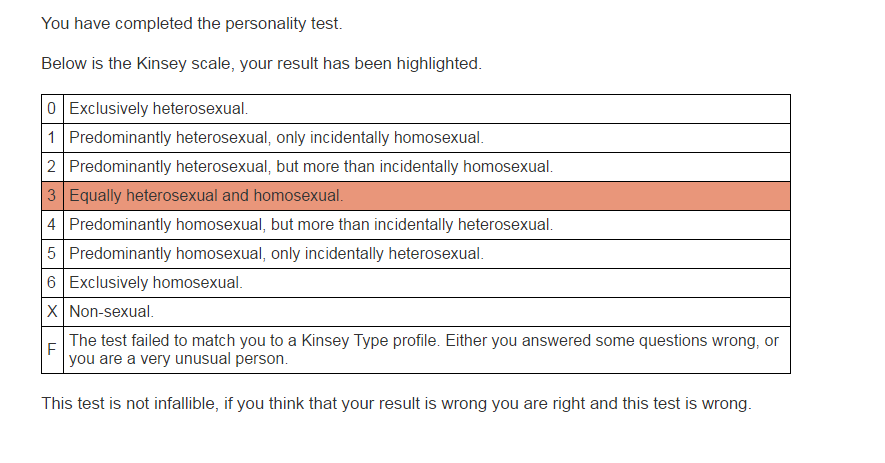Click the number 6 cell
The image size is (885, 463).
(52, 283)
